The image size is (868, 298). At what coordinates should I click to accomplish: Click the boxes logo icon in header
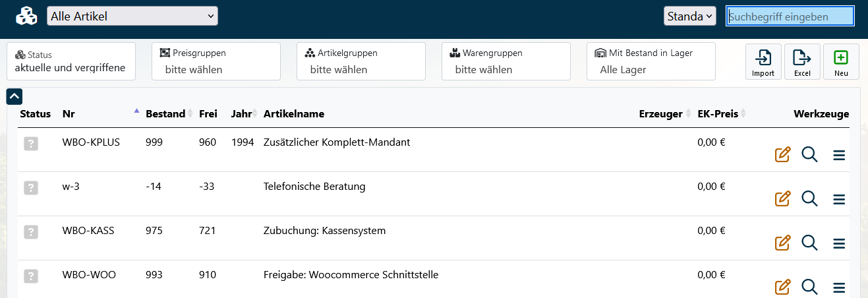click(27, 16)
